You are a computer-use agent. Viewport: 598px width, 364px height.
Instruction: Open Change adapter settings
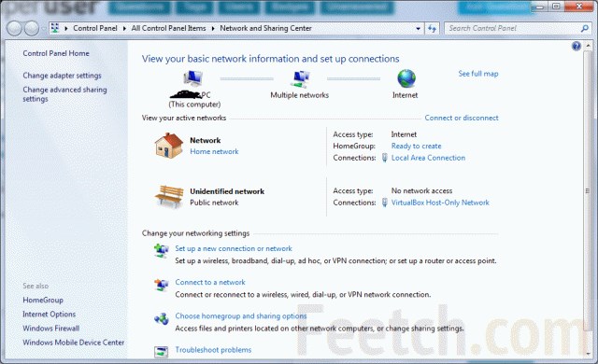click(63, 76)
